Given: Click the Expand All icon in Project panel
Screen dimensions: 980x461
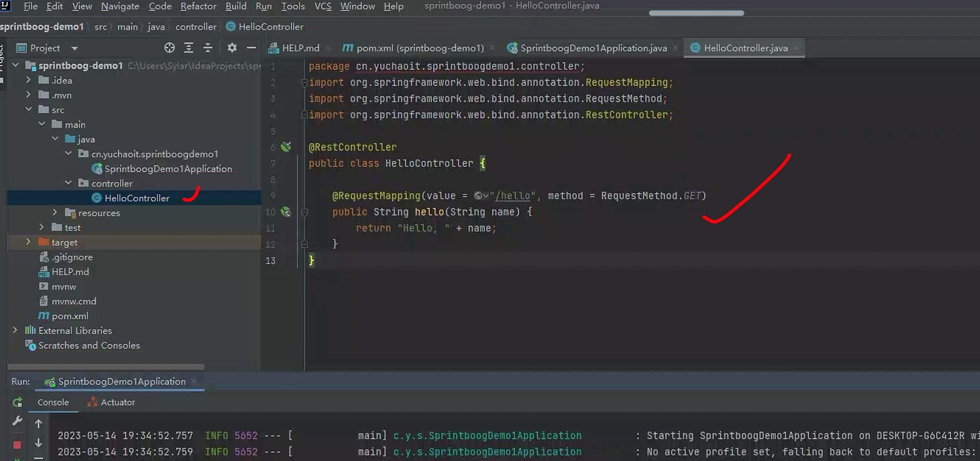Looking at the screenshot, I should [x=188, y=48].
